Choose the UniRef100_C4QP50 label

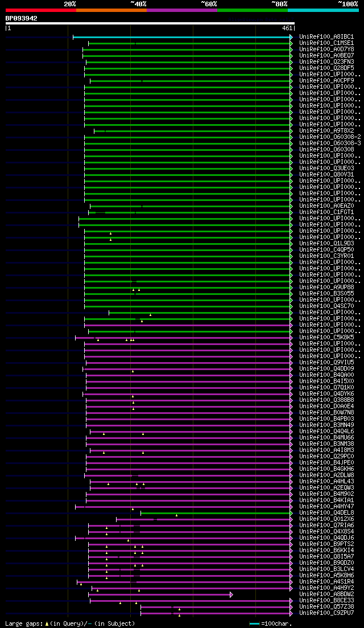click(326, 250)
